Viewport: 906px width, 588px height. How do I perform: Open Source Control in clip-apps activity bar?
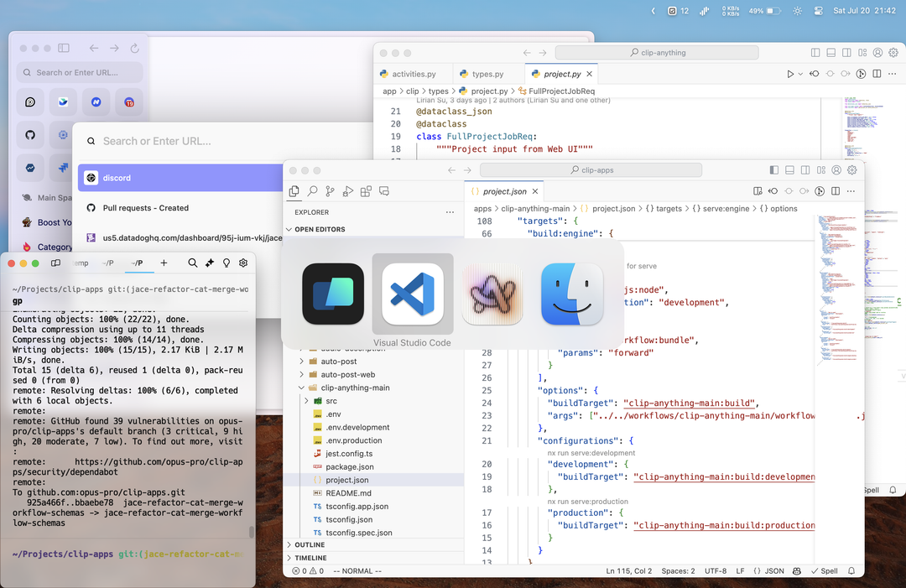(x=330, y=191)
